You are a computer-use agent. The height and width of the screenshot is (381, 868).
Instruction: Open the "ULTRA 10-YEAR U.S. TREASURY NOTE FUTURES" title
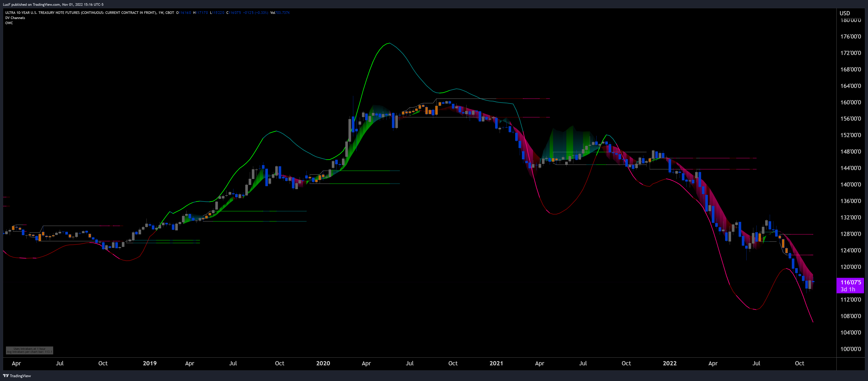[x=81, y=13]
